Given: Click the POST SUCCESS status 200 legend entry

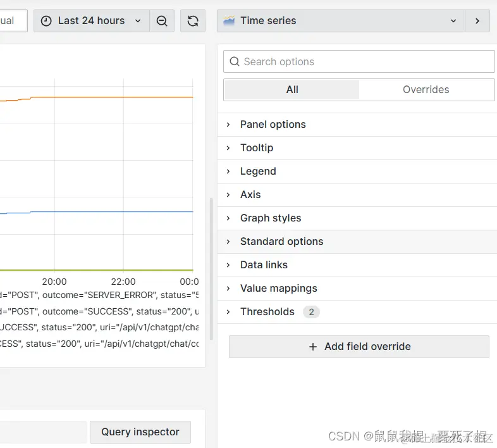Looking at the screenshot, I should [99, 311].
